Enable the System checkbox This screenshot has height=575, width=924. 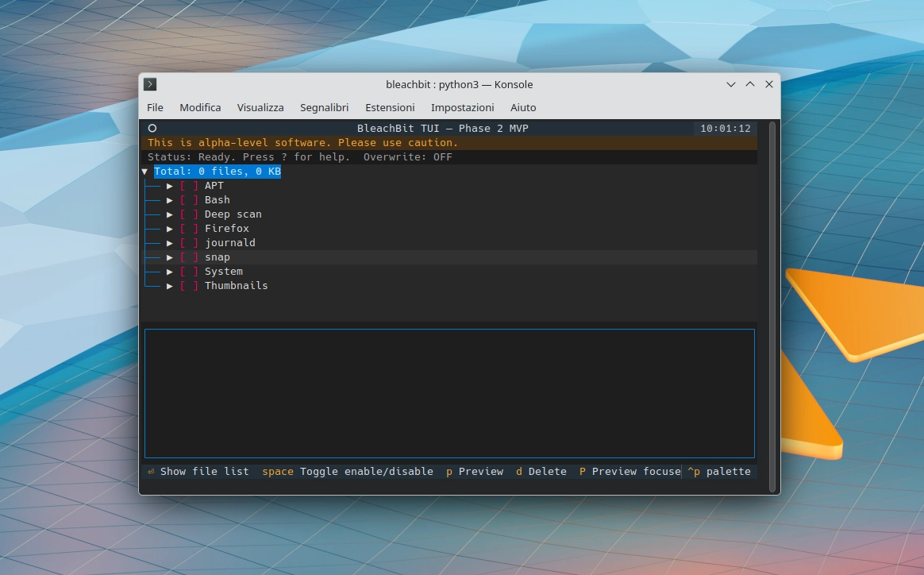click(189, 272)
